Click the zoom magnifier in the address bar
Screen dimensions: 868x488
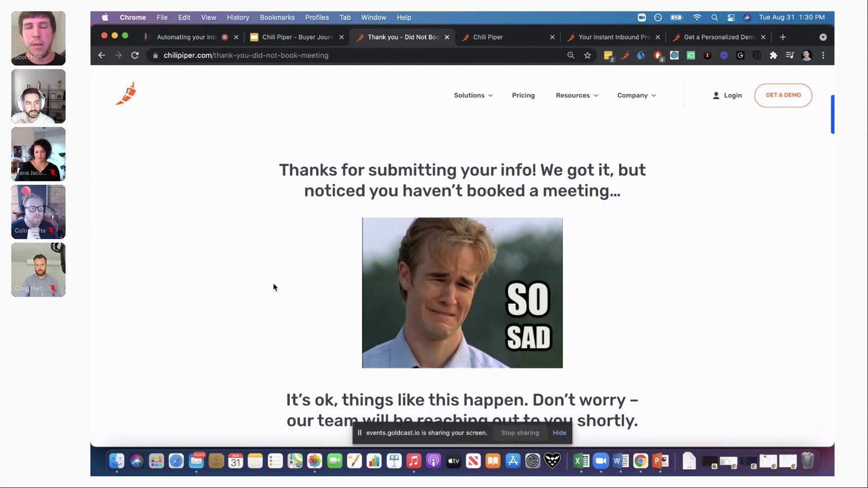click(x=571, y=55)
